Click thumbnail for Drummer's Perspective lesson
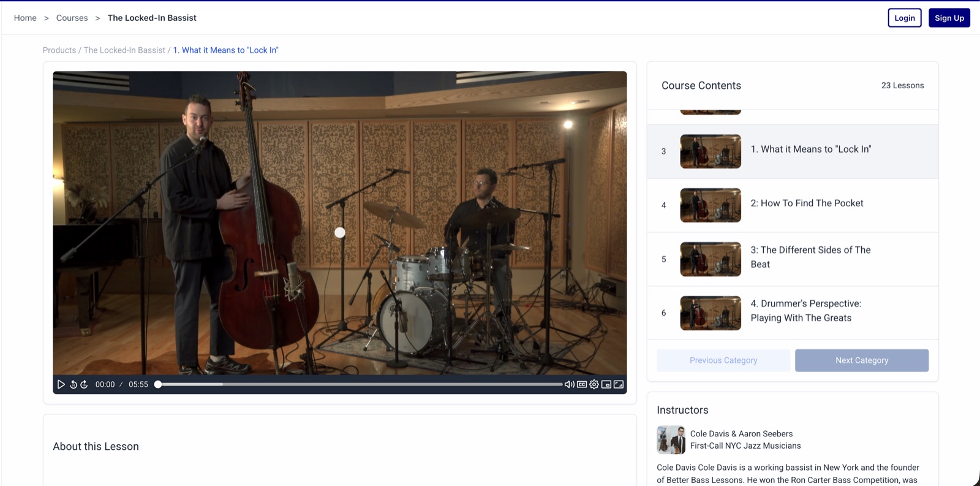Viewport: 980px width, 486px height. [710, 313]
